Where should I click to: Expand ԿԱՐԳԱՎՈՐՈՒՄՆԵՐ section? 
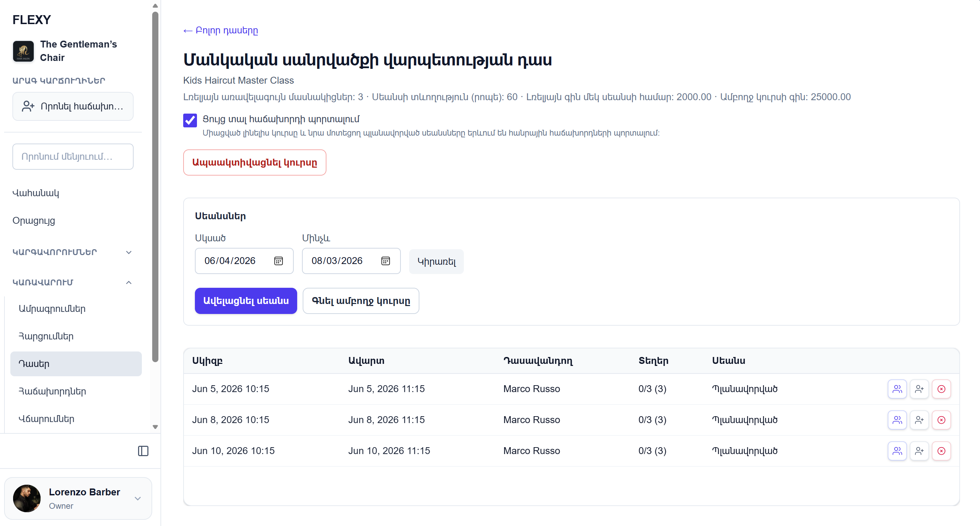click(72, 252)
